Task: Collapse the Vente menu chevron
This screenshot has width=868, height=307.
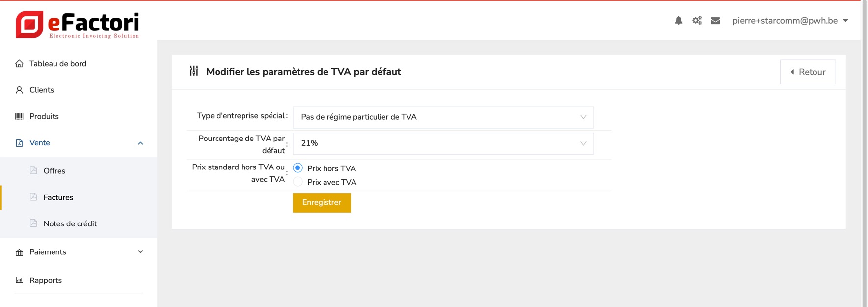Action: (140, 143)
